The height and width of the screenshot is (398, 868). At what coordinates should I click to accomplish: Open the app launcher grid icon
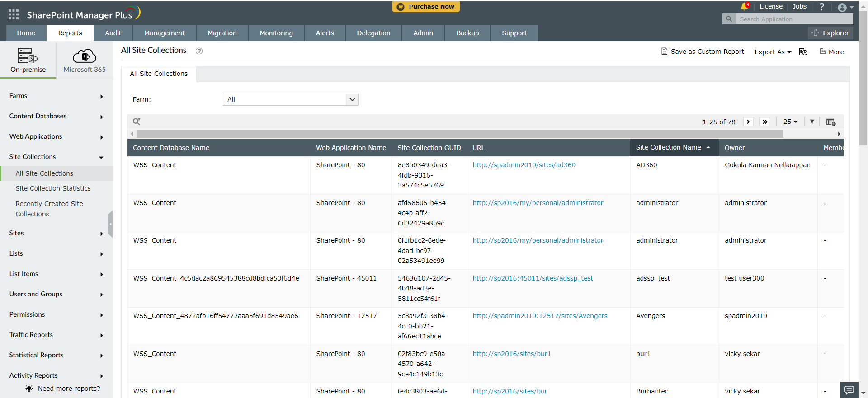point(14,14)
